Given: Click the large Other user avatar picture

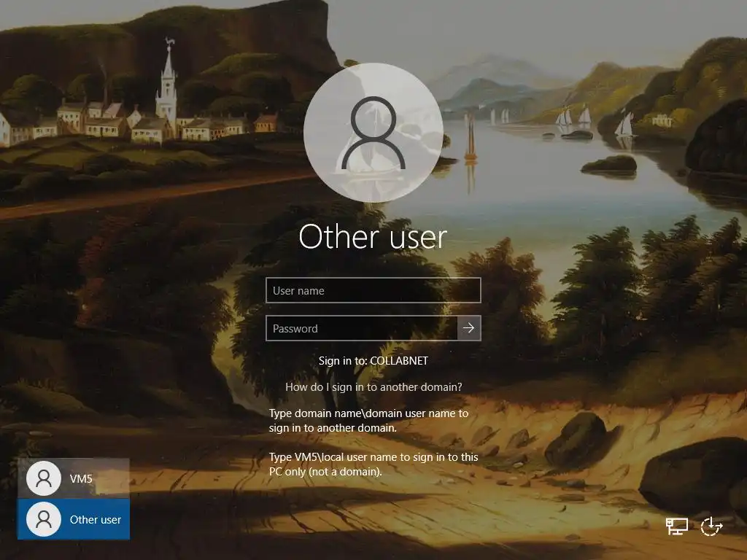Looking at the screenshot, I should coord(373,133).
